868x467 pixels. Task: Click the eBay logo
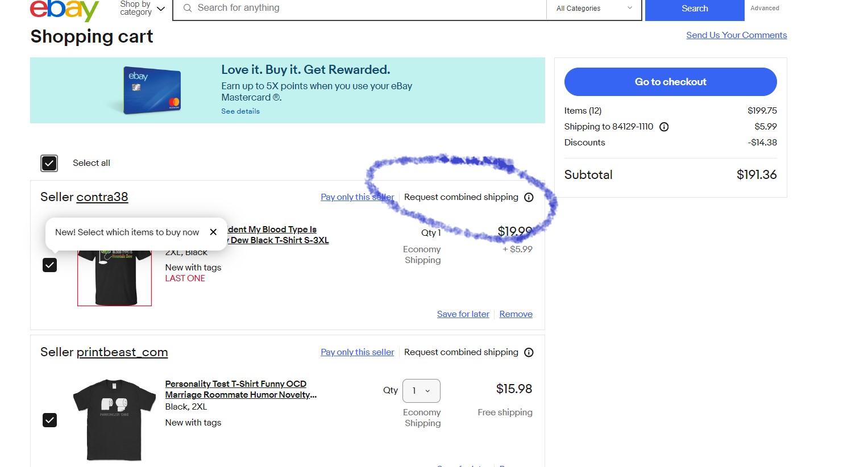(64, 10)
